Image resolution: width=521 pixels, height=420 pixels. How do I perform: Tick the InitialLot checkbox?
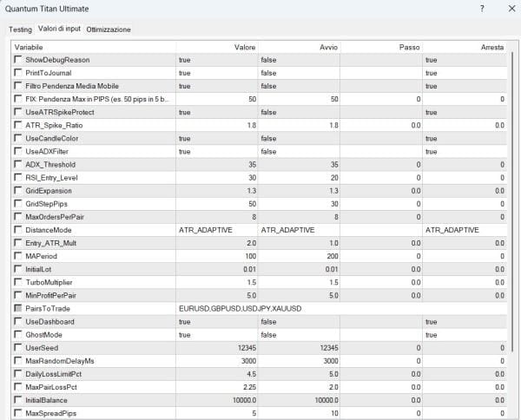click(18, 269)
